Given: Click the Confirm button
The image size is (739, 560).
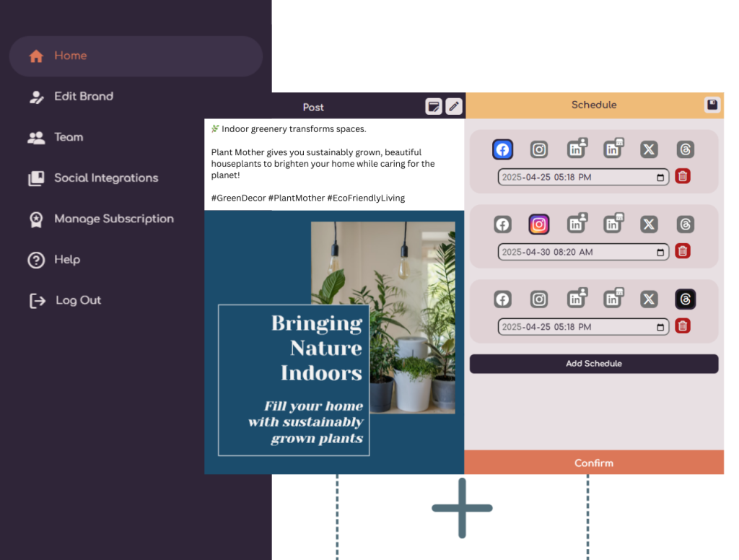Looking at the screenshot, I should pyautogui.click(x=594, y=463).
